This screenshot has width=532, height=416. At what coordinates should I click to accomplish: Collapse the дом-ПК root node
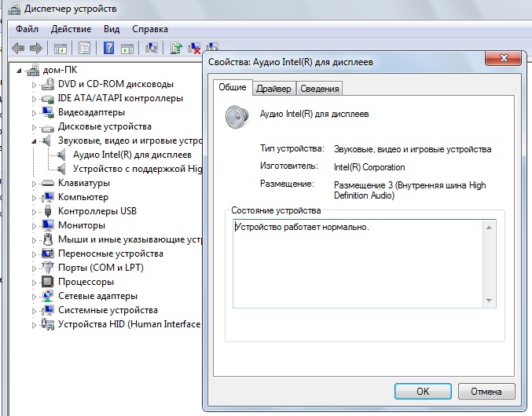[20, 71]
